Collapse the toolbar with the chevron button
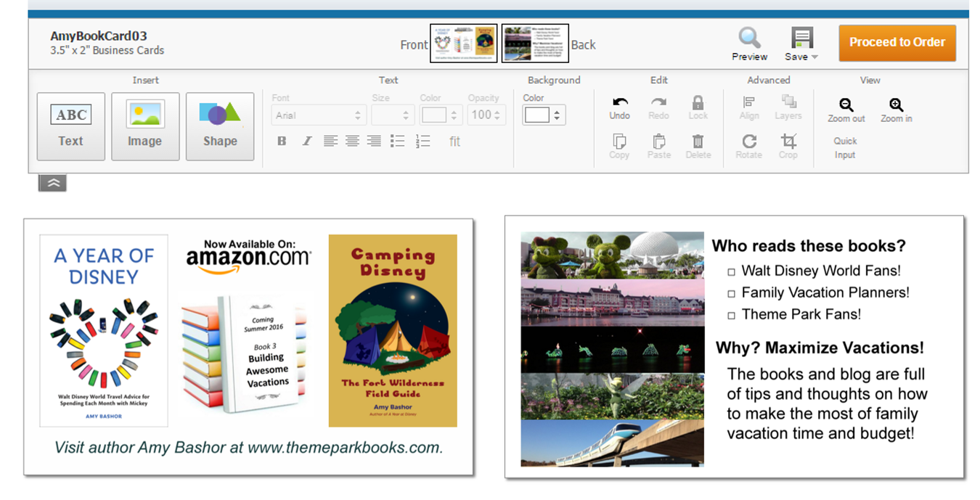980x500 pixels. coord(52,184)
